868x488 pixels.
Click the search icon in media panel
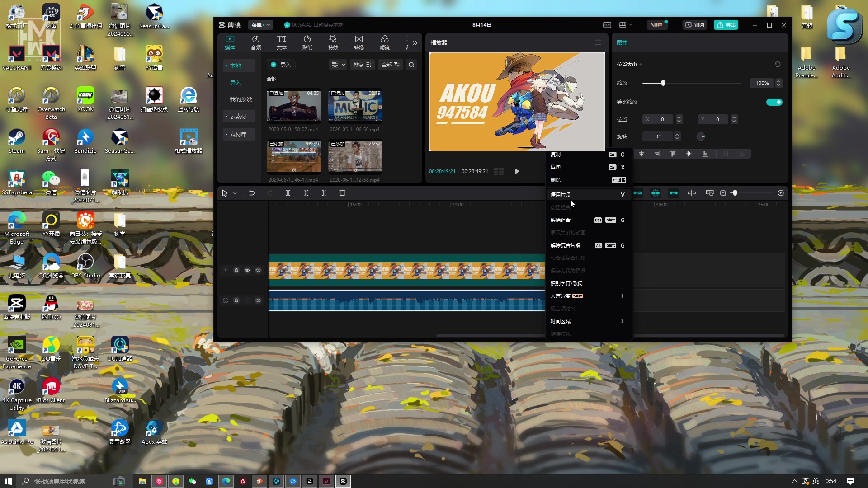click(x=411, y=65)
